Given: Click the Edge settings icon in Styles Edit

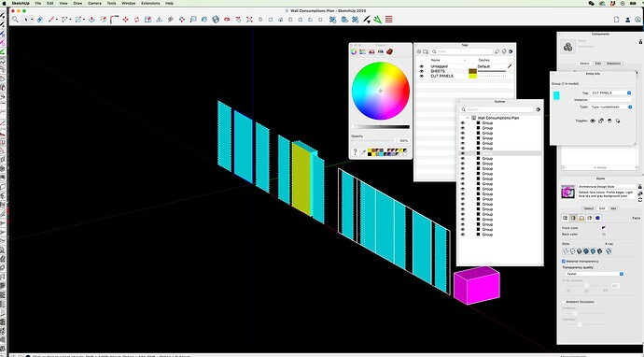Looking at the screenshot, I should coord(566,218).
